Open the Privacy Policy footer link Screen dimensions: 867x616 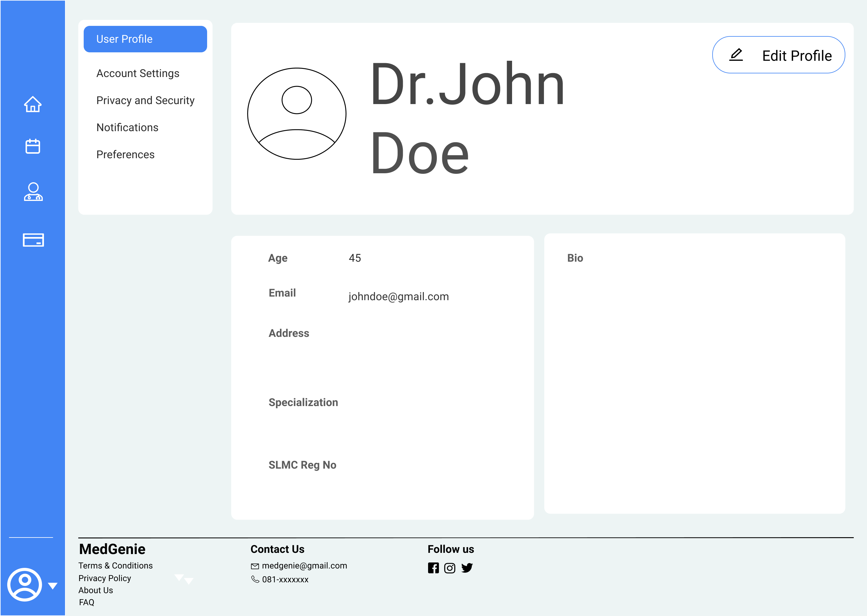[104, 578]
